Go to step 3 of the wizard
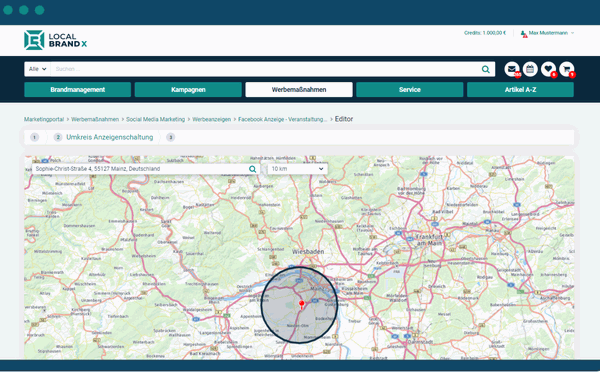 coord(171,137)
